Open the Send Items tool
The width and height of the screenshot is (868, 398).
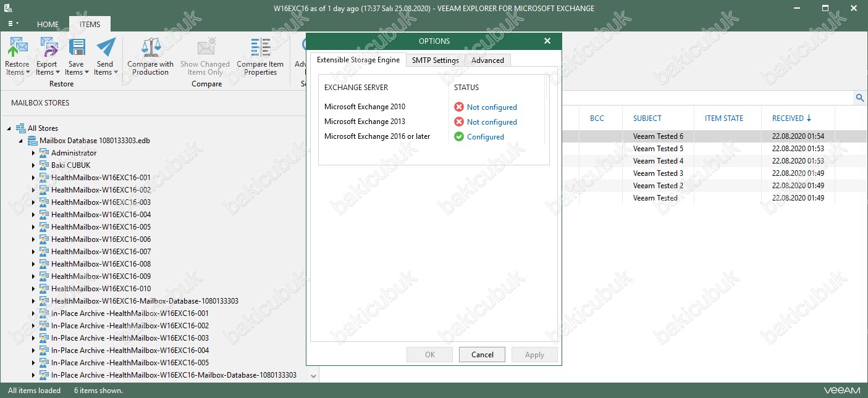[105, 56]
